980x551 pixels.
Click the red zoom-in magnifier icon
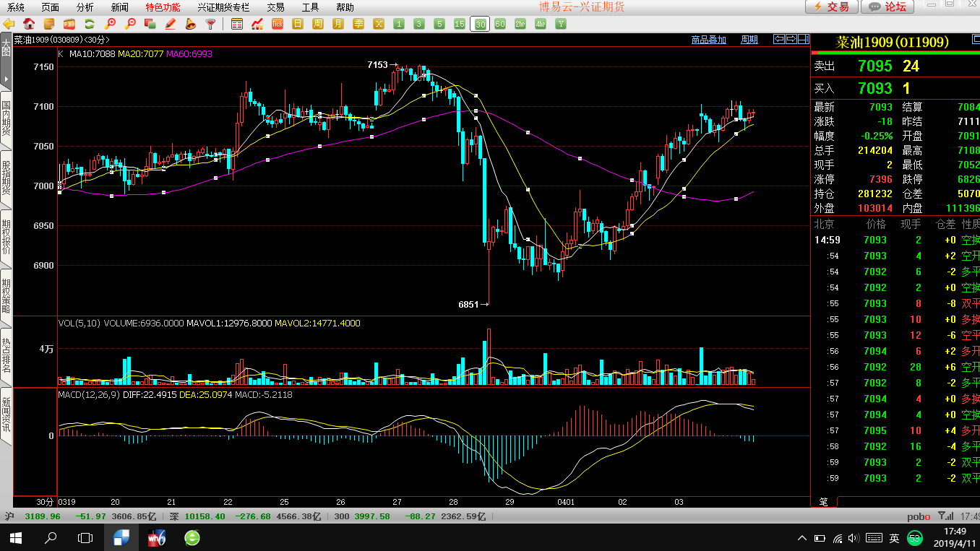tap(111, 24)
